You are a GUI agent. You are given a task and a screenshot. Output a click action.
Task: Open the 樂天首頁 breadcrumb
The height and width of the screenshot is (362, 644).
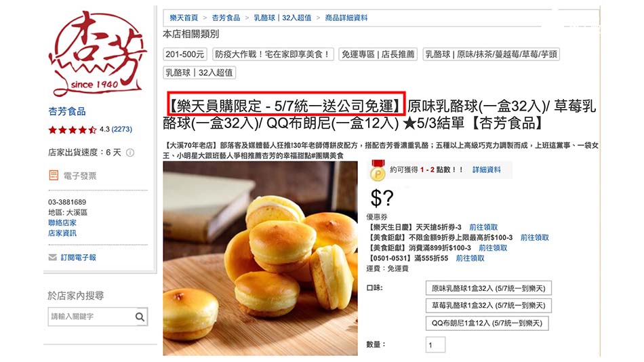pos(184,18)
